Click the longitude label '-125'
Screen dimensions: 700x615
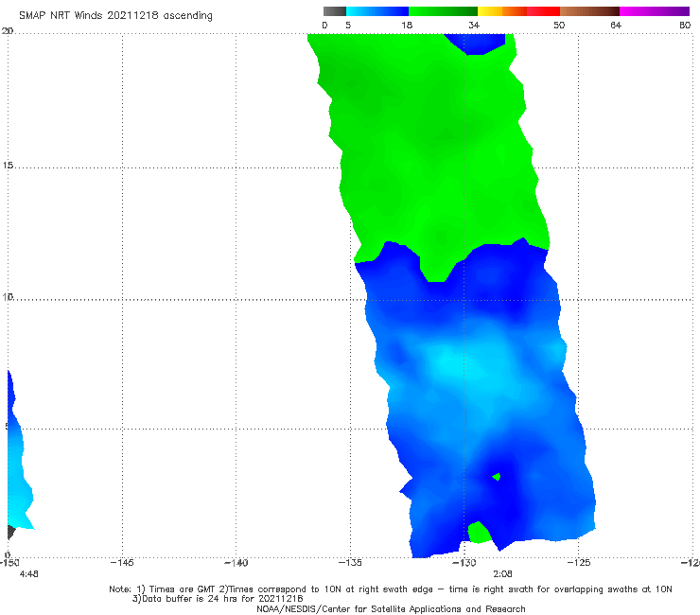pos(579,563)
